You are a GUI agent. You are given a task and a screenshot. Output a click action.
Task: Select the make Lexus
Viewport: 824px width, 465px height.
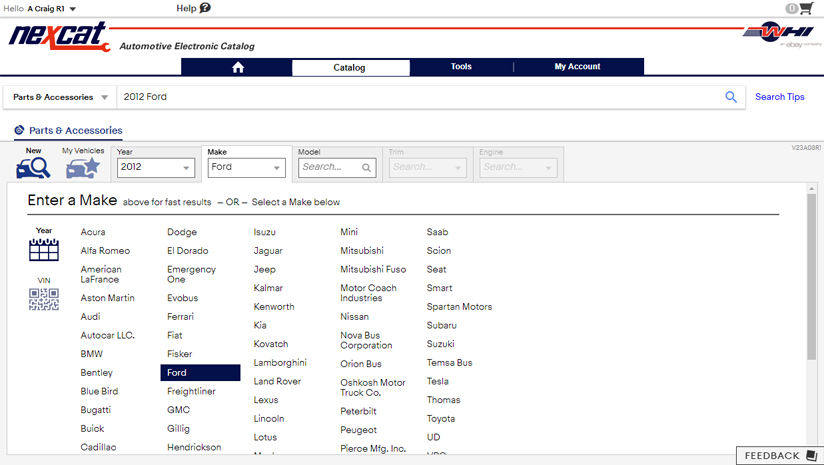(266, 400)
